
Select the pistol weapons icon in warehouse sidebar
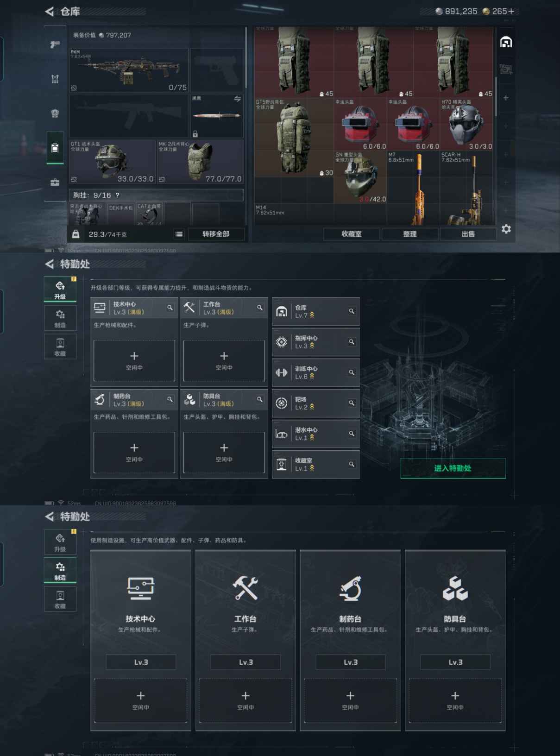pos(55,44)
